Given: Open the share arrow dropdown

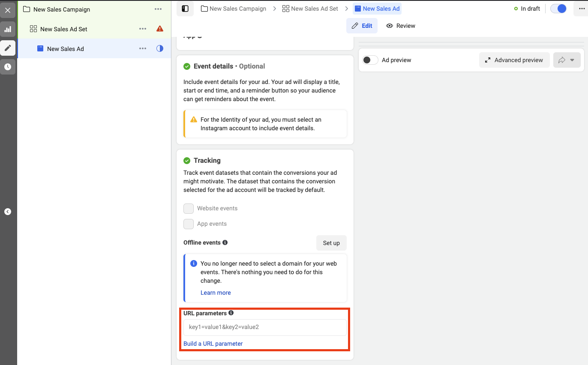Looking at the screenshot, I should click(x=567, y=60).
